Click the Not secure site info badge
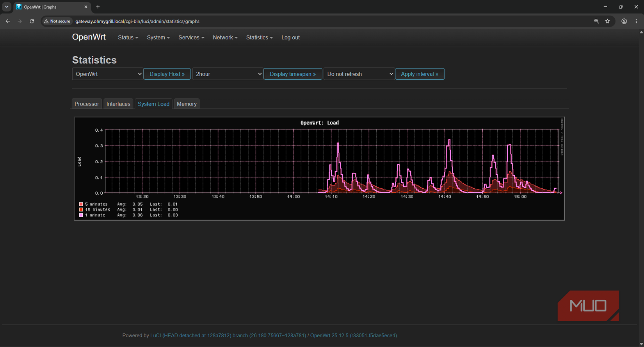This screenshot has width=644, height=347. 57,21
